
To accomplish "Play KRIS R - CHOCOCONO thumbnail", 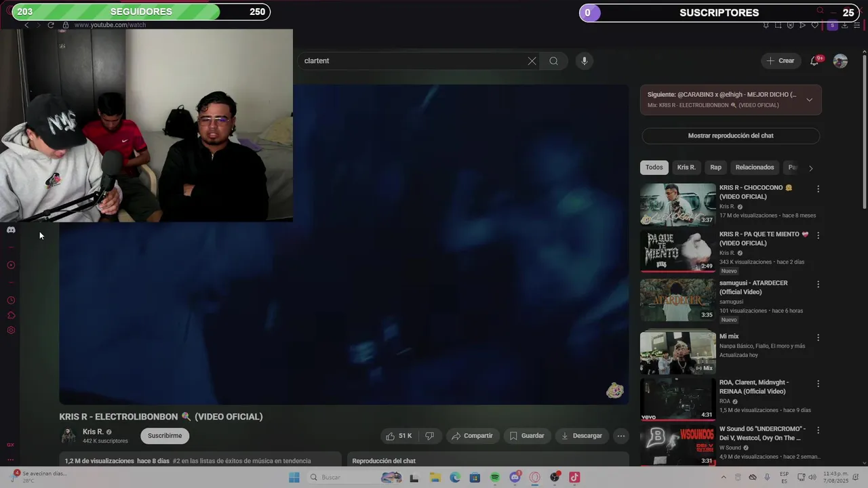I will pyautogui.click(x=677, y=204).
